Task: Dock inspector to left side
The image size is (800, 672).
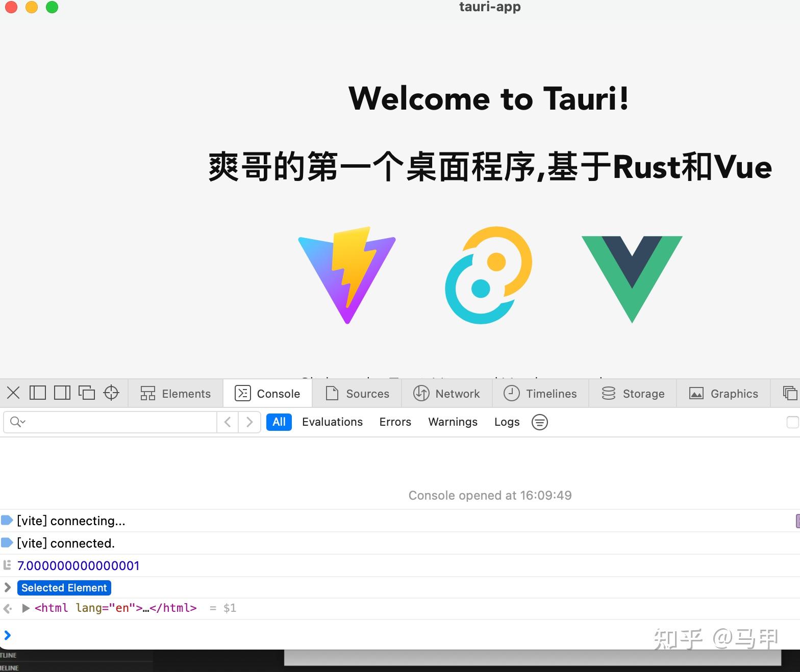Action: tap(38, 393)
